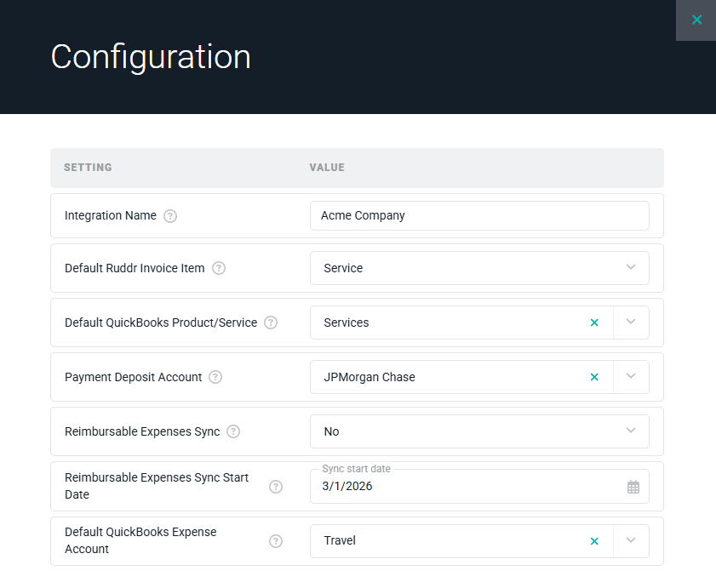Expand the Default Ruddr Invoice Item dropdown

631,268
